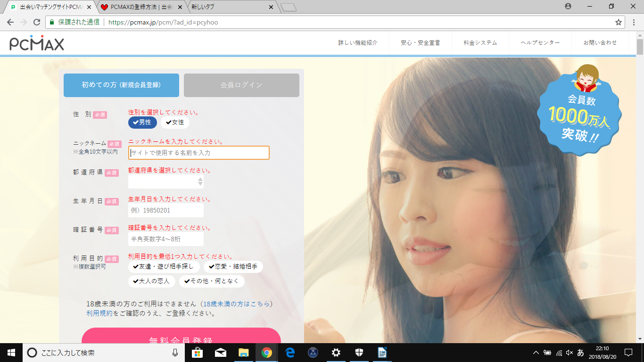644x362 pixels.
Task: Open the Chrome profile icon
Action: tap(568, 7)
